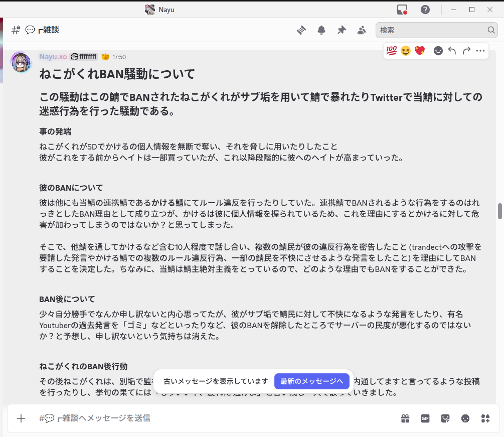Open add reaction picker on message
504x437 pixels.
coord(438,51)
